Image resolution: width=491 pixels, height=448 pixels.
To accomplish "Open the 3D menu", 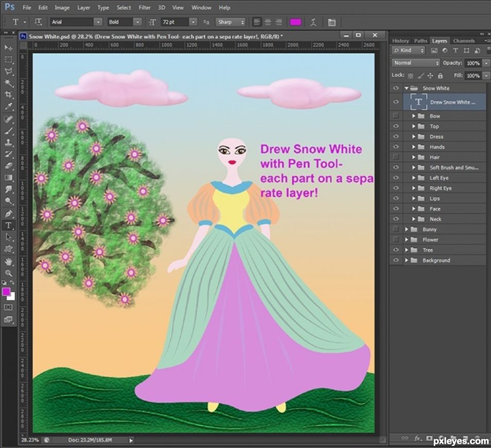I will point(161,8).
